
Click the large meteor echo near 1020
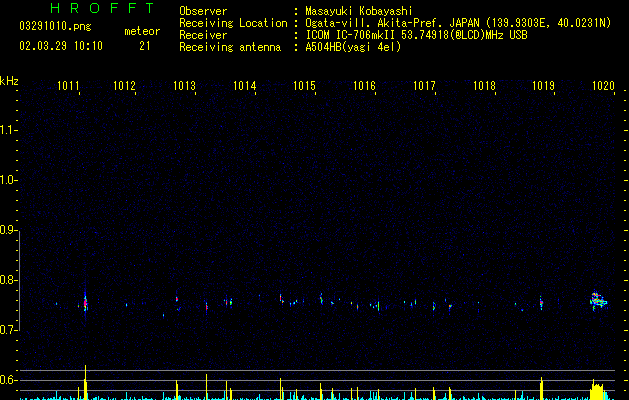[x=598, y=301]
